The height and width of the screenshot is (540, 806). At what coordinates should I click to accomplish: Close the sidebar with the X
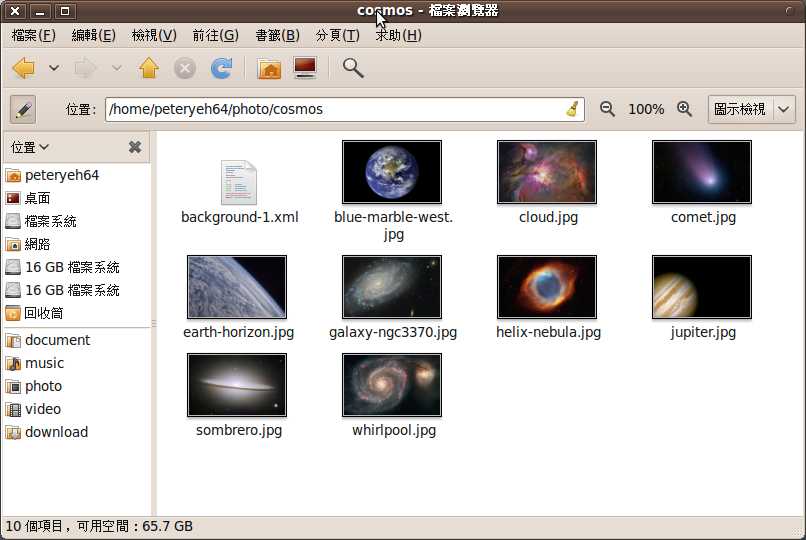point(135,147)
